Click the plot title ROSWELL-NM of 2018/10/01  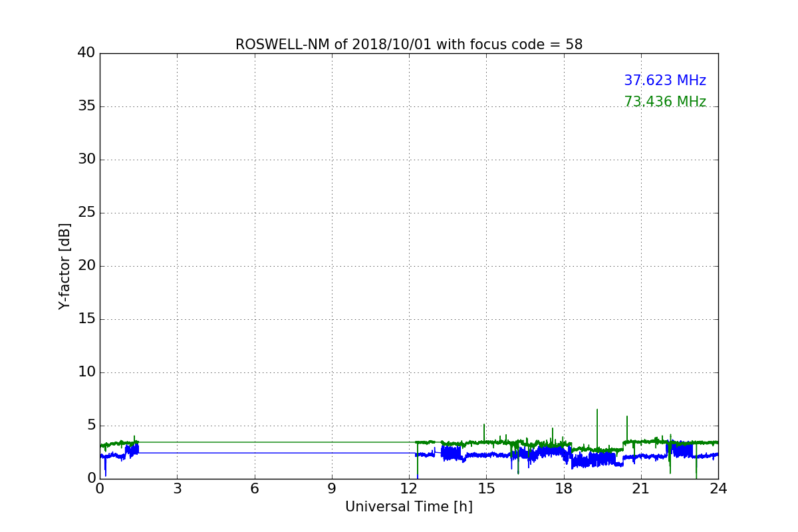(409, 45)
